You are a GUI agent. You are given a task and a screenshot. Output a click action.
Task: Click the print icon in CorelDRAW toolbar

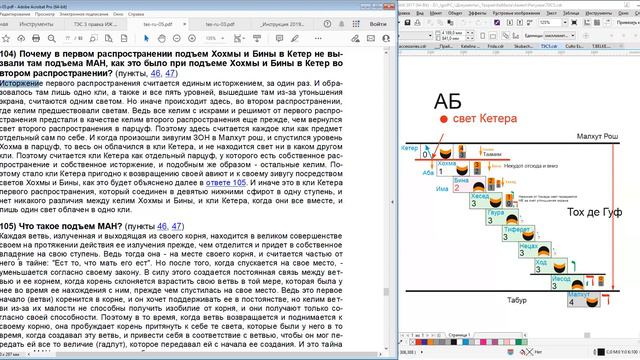(417, 22)
